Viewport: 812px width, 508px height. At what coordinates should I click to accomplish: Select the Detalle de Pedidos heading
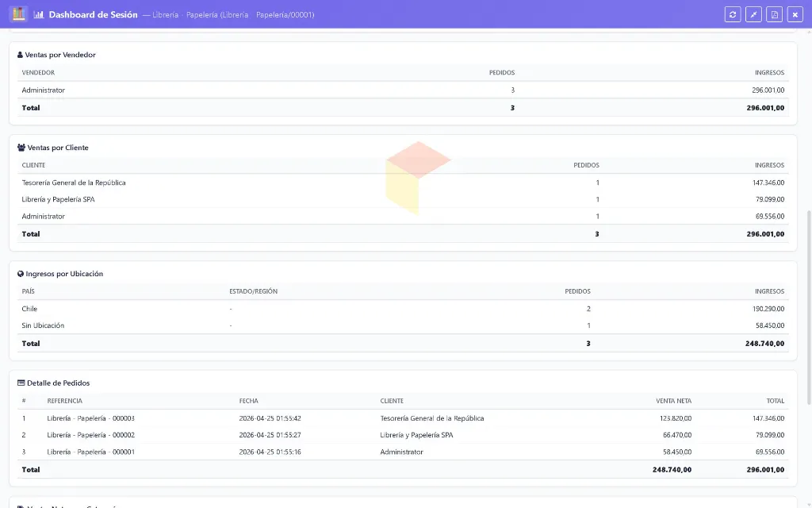[x=58, y=383]
